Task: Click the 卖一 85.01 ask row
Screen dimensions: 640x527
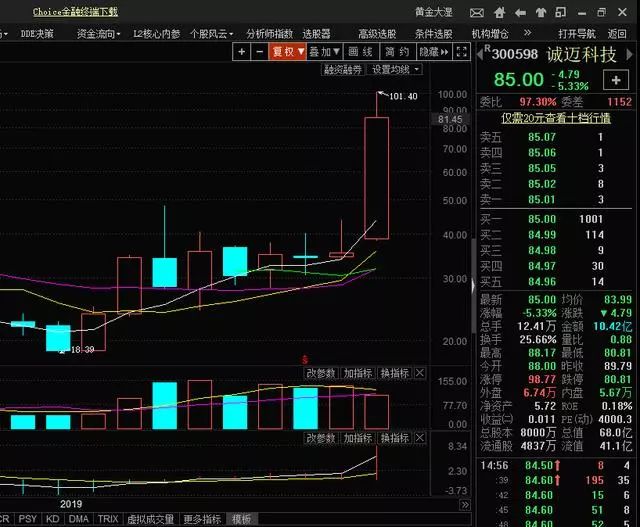Action: click(555, 200)
